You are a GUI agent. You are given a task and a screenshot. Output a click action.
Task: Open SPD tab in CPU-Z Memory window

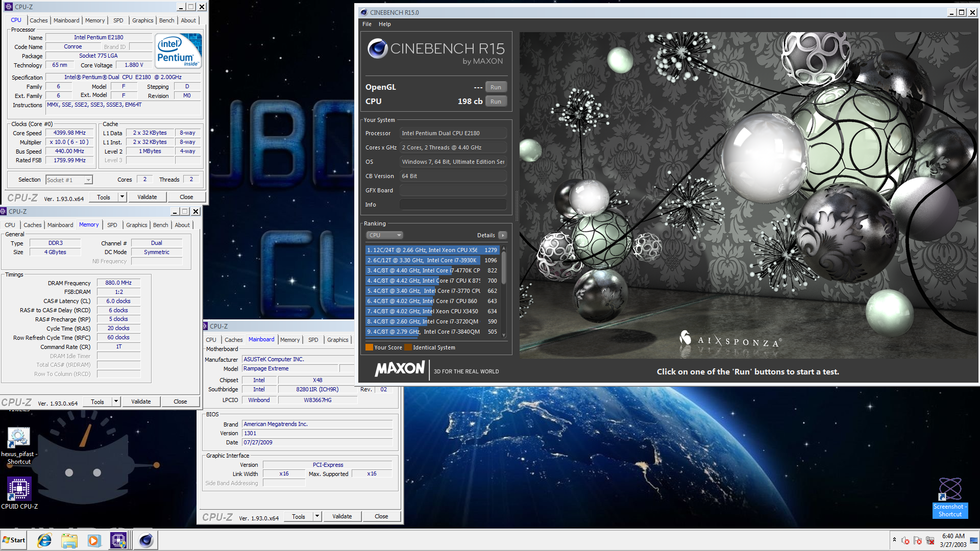tap(112, 225)
